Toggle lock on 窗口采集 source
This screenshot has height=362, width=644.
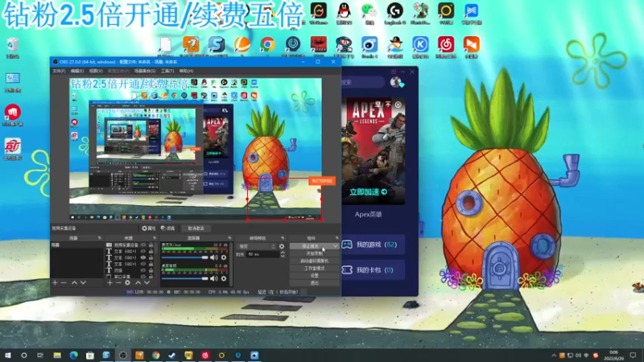(x=151, y=277)
